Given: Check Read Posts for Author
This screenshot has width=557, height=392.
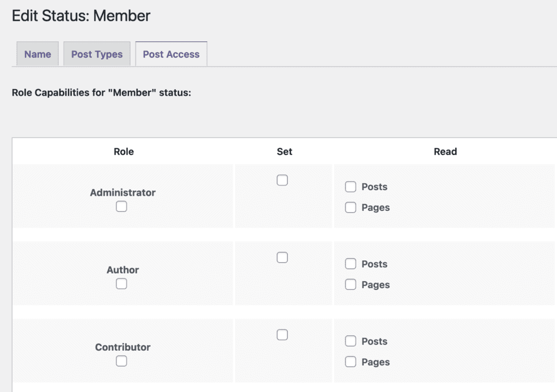Looking at the screenshot, I should pos(350,264).
